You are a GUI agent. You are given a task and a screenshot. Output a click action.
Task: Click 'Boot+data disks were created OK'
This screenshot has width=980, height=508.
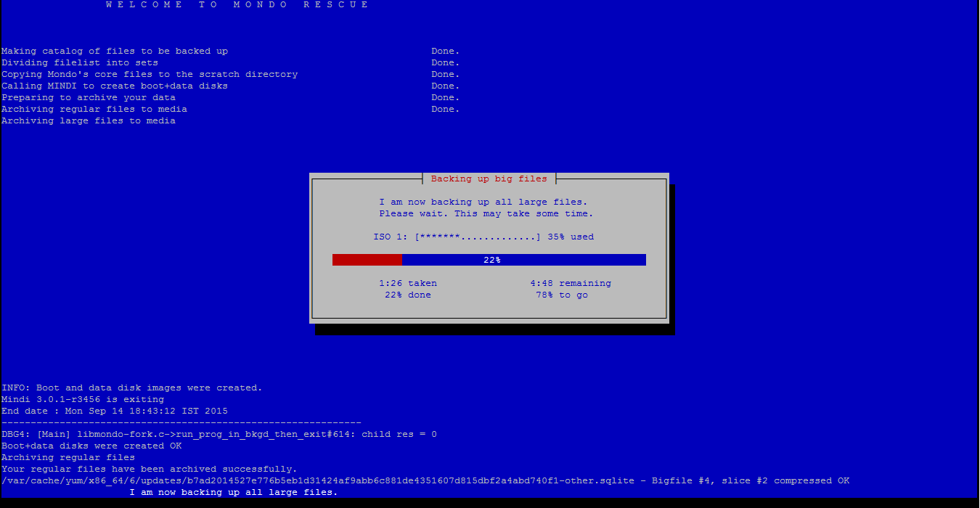91,446
